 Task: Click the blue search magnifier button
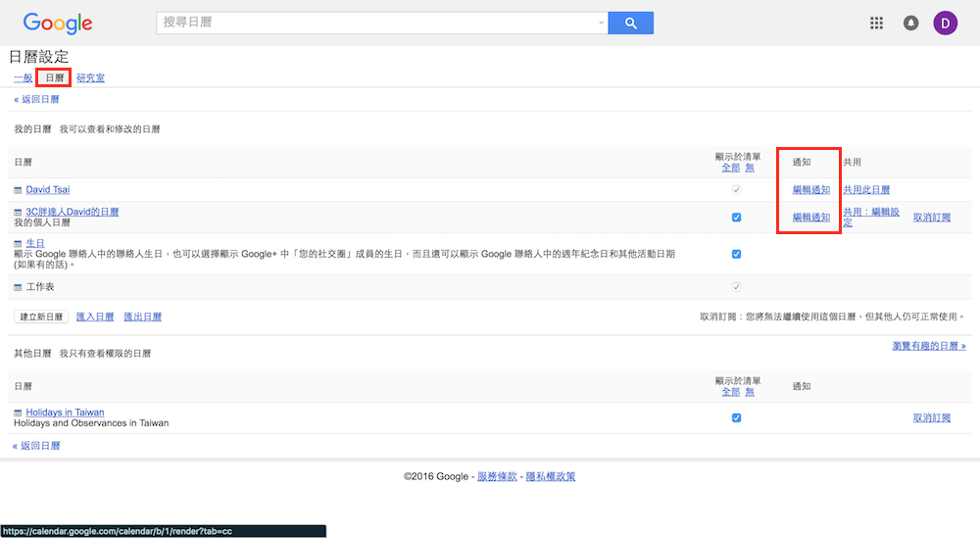coord(630,24)
